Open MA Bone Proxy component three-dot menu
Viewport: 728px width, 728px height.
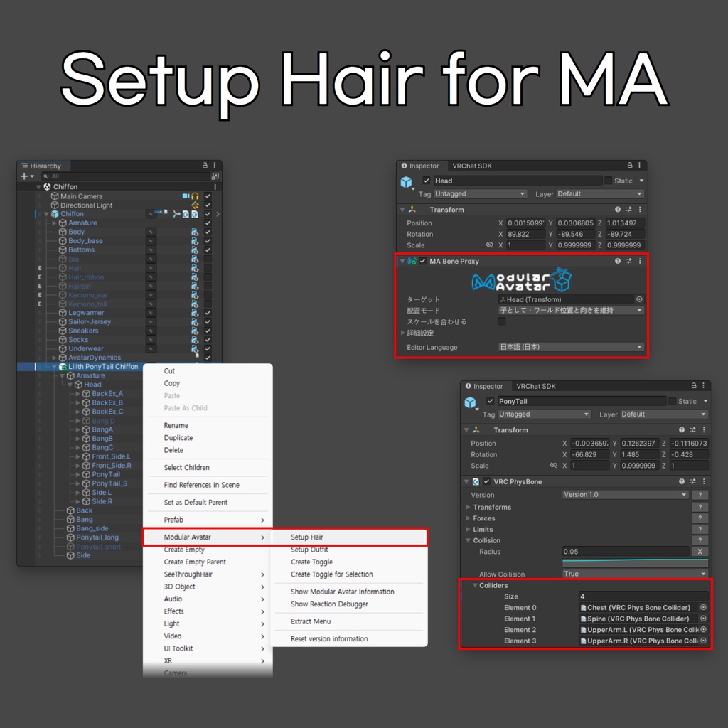coord(640,261)
